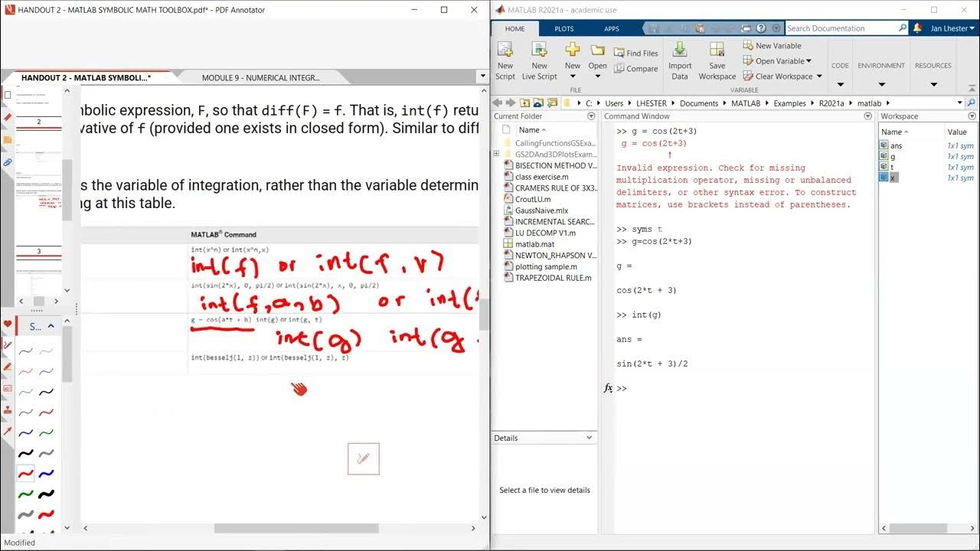The width and height of the screenshot is (980, 551).
Task: Go forward in folder history
Action: (509, 103)
